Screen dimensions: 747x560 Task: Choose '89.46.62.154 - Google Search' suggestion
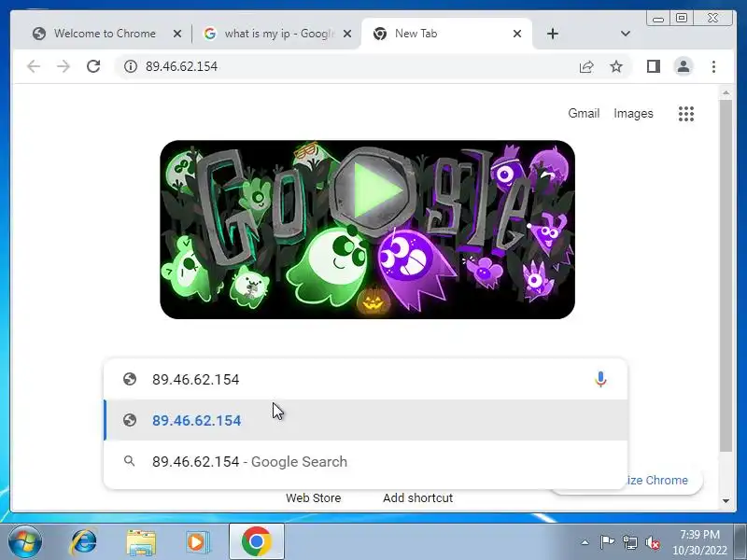(365, 461)
